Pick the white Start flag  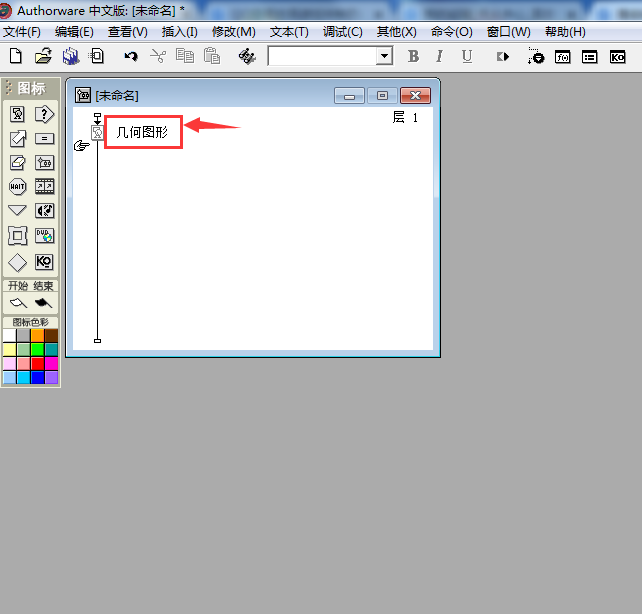coord(18,303)
